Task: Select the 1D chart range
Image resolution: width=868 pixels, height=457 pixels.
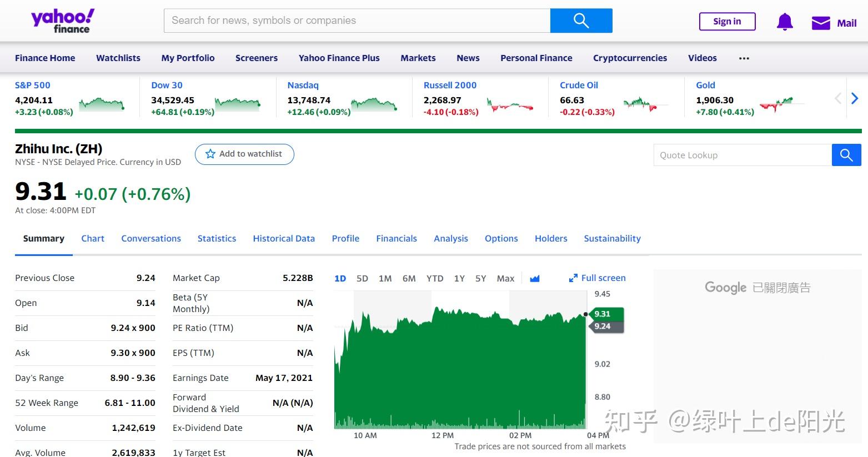Action: coord(340,278)
